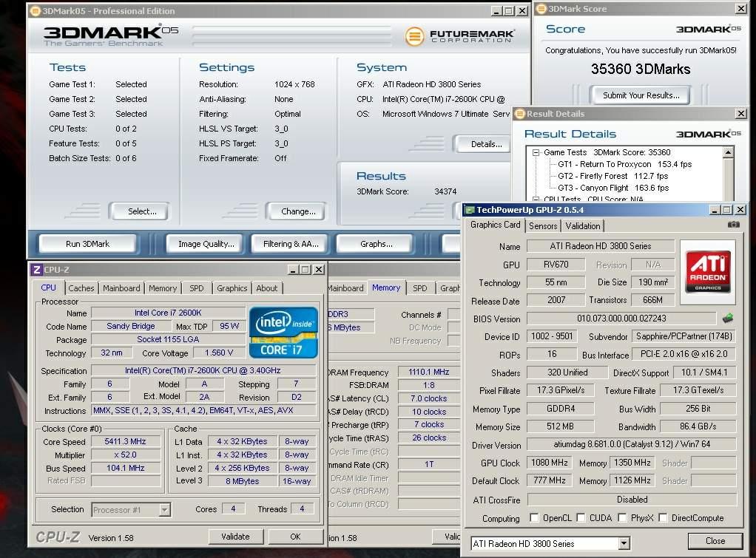Select the GT2 Firefly Forest row

tap(612, 176)
